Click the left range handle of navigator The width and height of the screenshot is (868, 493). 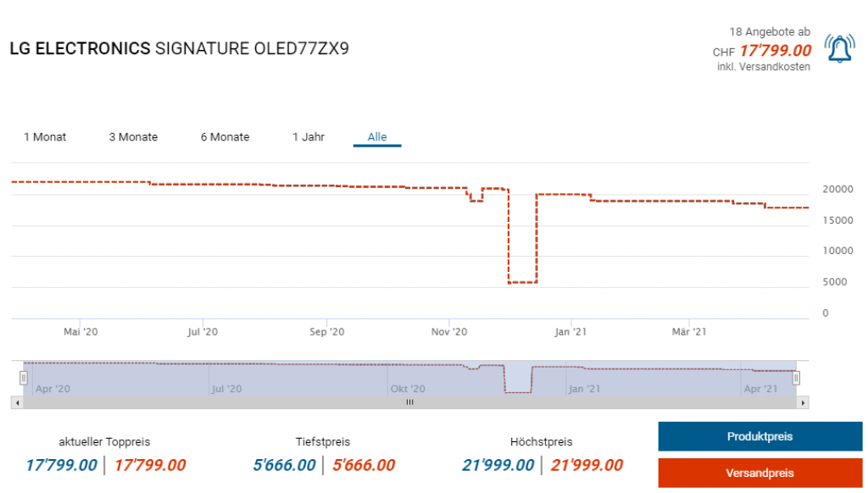pyautogui.click(x=23, y=378)
